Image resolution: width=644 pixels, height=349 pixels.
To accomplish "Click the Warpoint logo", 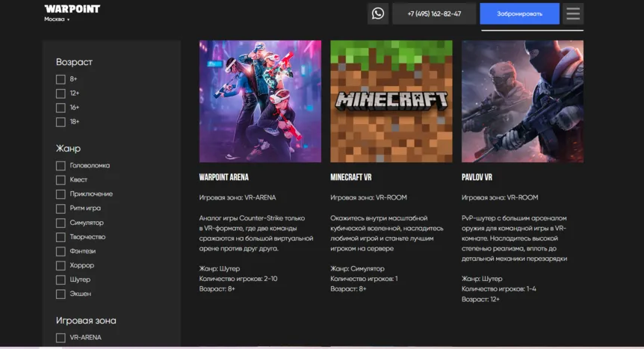I will pos(72,9).
